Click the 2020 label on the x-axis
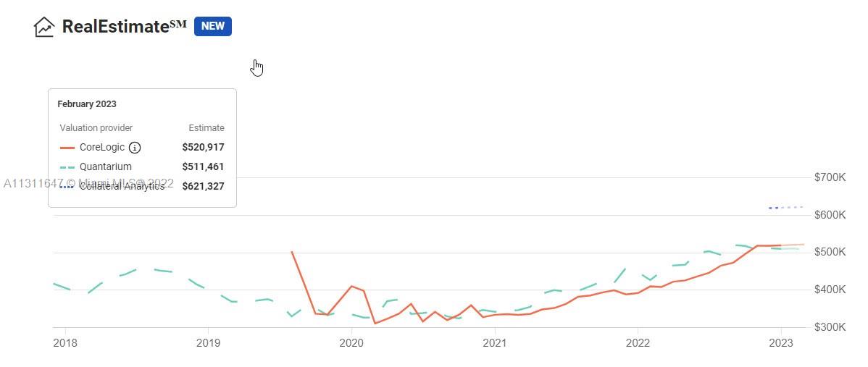Image resolution: width=868 pixels, height=367 pixels. pos(351,342)
